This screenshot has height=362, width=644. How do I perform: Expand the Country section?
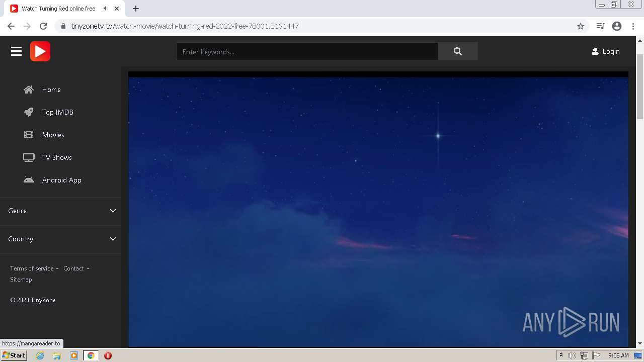(60, 239)
